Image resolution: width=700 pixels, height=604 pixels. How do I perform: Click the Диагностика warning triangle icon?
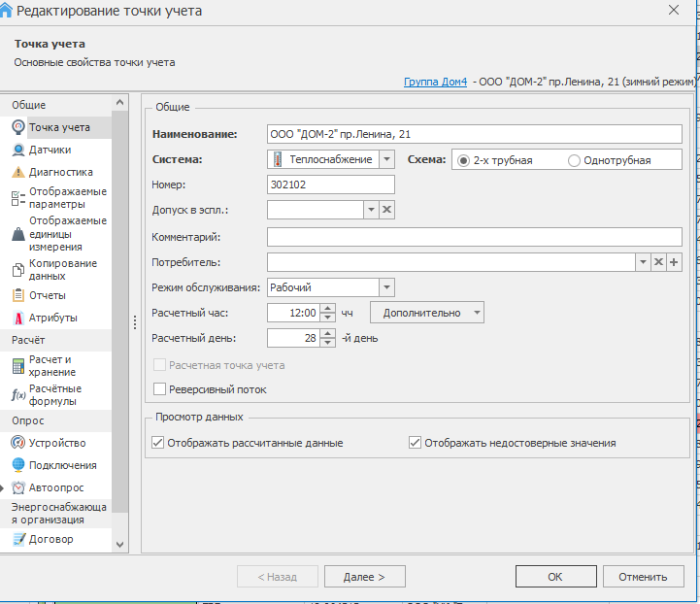(x=18, y=172)
